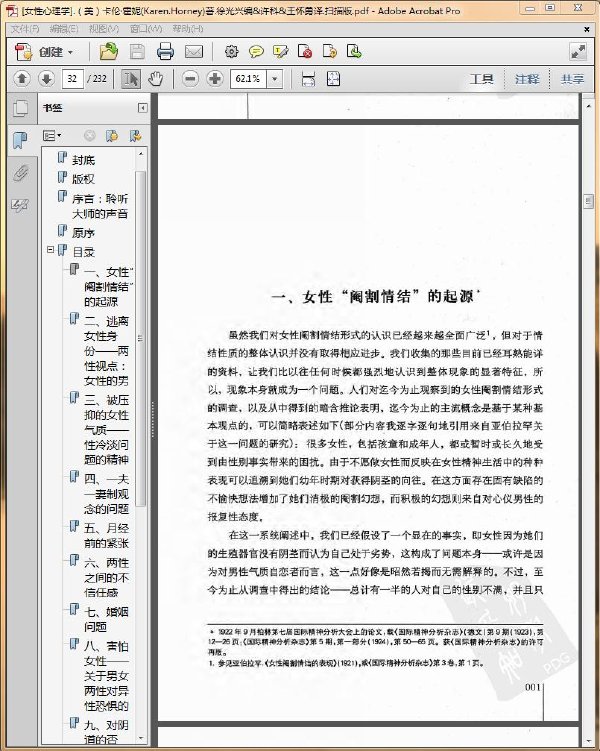This screenshot has width=600, height=751.
Task: Click the extract page icon in toolbar
Action: tap(354, 51)
